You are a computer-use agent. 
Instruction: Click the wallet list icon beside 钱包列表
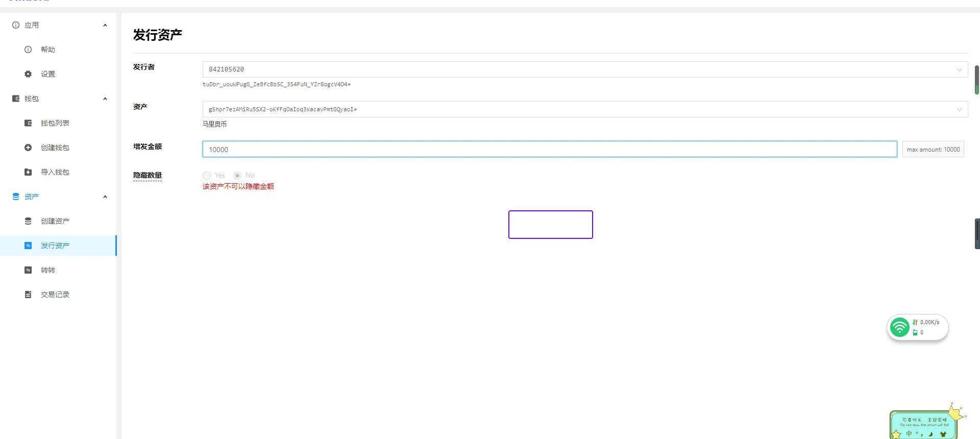coord(28,123)
